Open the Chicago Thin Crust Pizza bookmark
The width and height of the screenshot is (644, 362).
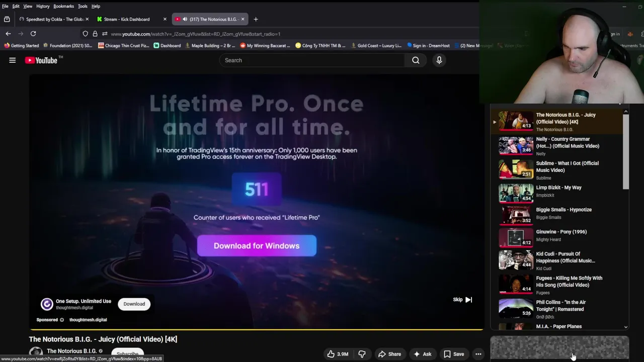(x=124, y=45)
